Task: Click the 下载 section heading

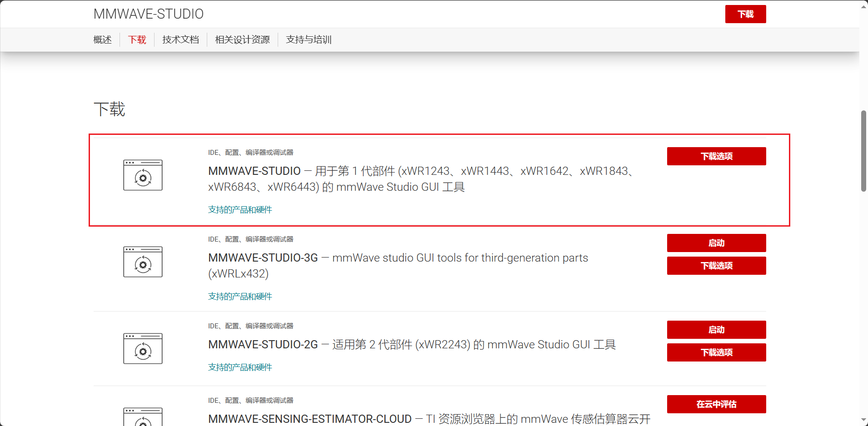Action: (x=110, y=109)
